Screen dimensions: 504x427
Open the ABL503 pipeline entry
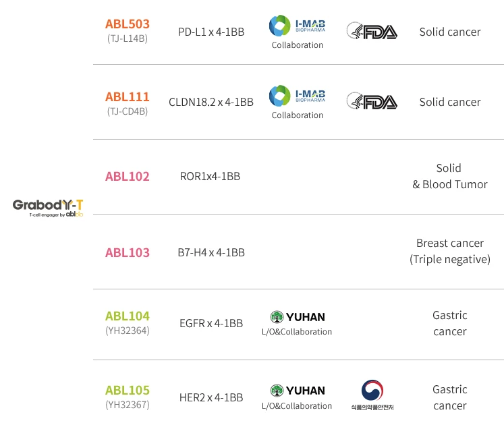128,24
